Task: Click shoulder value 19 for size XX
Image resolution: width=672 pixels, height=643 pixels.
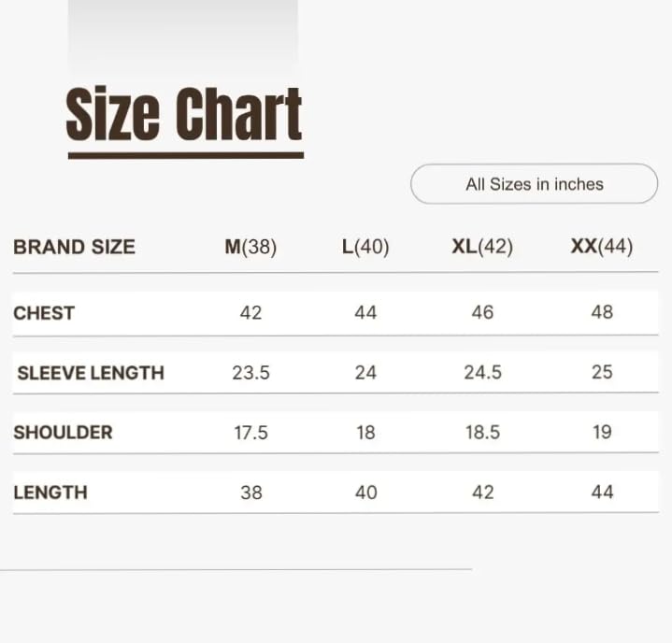Action: coord(602,432)
